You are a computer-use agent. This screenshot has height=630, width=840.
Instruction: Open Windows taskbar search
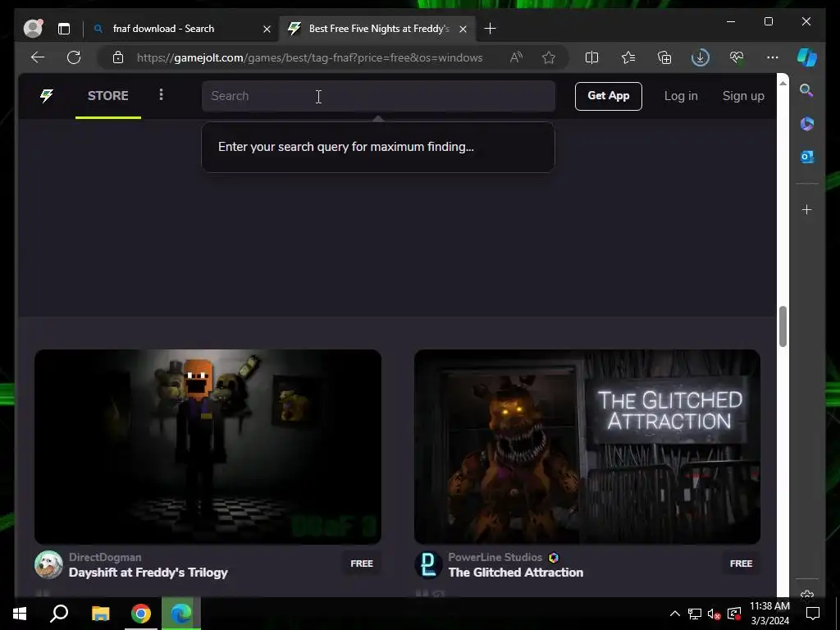tap(59, 614)
